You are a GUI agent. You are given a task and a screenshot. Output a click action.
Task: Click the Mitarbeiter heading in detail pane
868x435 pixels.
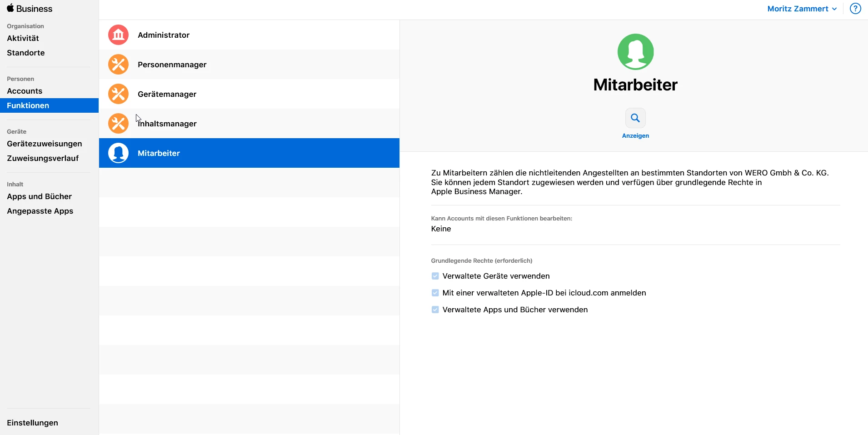[x=635, y=85]
